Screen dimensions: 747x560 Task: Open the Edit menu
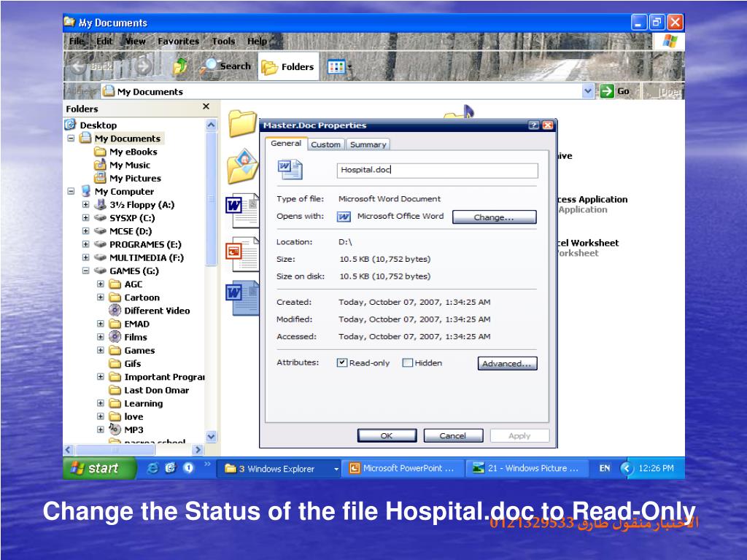click(104, 41)
